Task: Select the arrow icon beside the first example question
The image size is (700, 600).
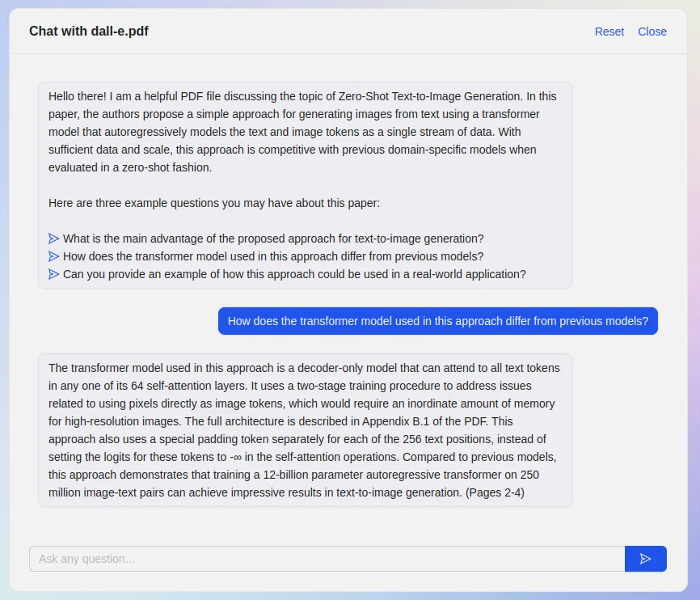Action: [x=54, y=238]
